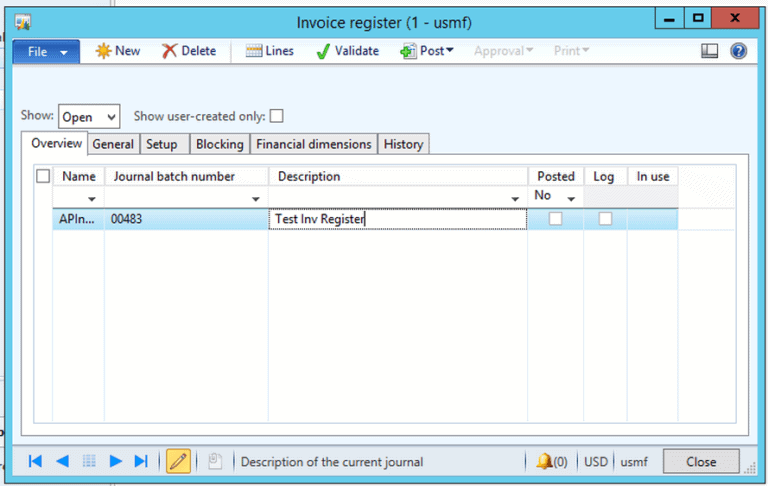Open journal Lines from toolbar
Image resolution: width=768 pixels, height=486 pixels.
coord(269,51)
